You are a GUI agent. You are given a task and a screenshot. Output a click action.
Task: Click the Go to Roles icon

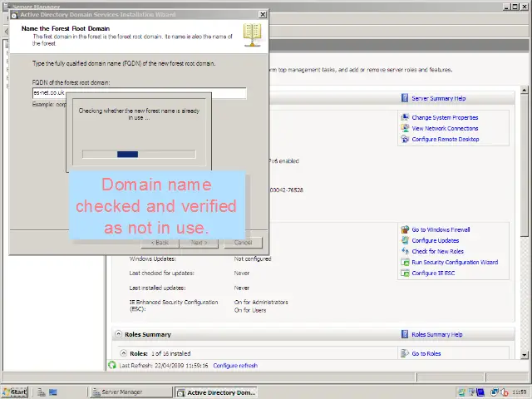click(405, 353)
